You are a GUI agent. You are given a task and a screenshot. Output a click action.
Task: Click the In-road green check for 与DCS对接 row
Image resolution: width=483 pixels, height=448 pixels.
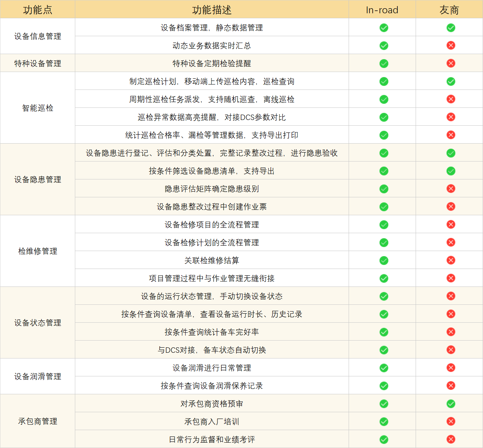[384, 350]
